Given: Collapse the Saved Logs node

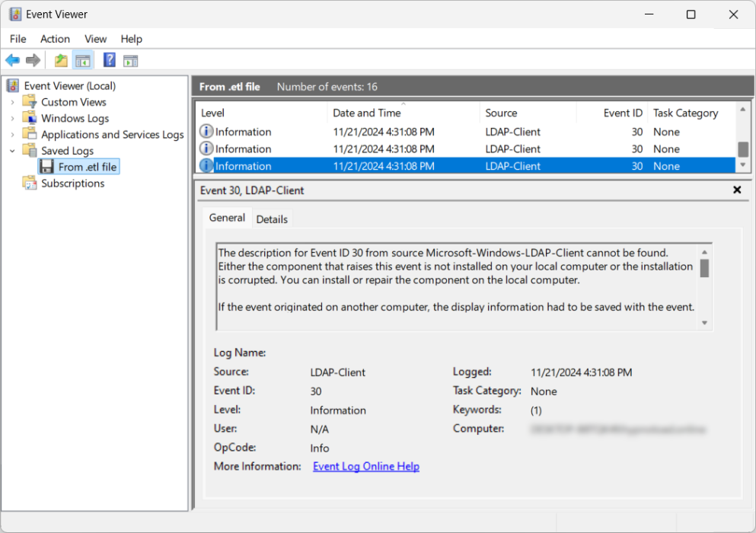Looking at the screenshot, I should point(14,150).
